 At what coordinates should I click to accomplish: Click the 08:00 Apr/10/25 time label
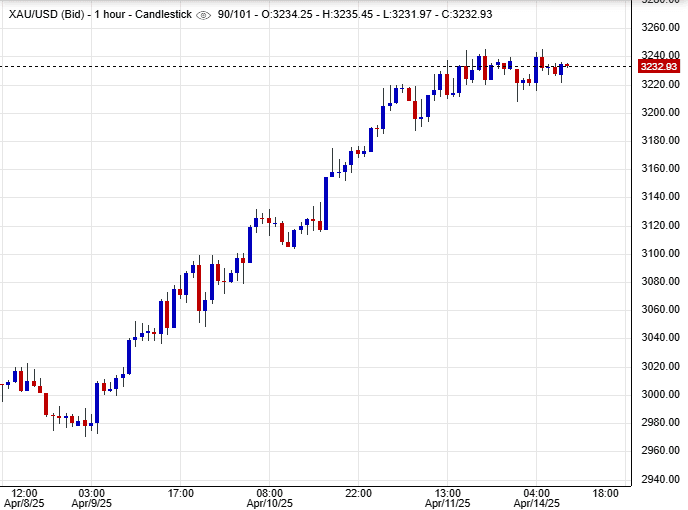pyautogui.click(x=270, y=499)
